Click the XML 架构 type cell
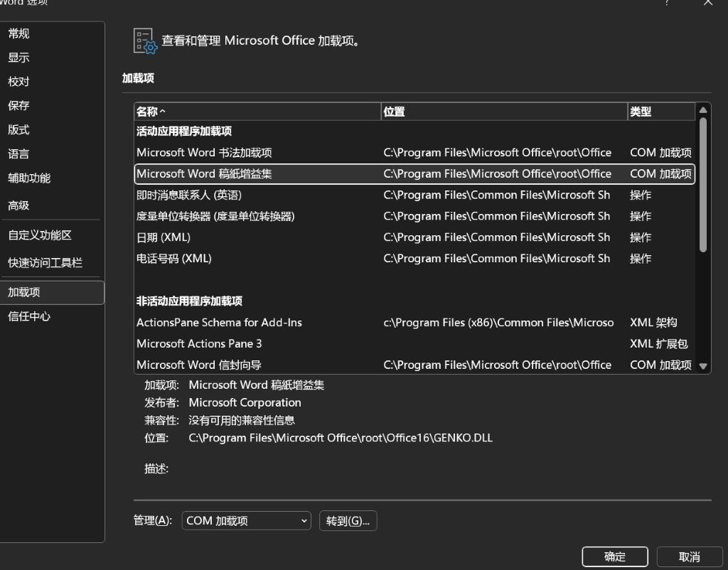728x570 pixels. pos(653,323)
